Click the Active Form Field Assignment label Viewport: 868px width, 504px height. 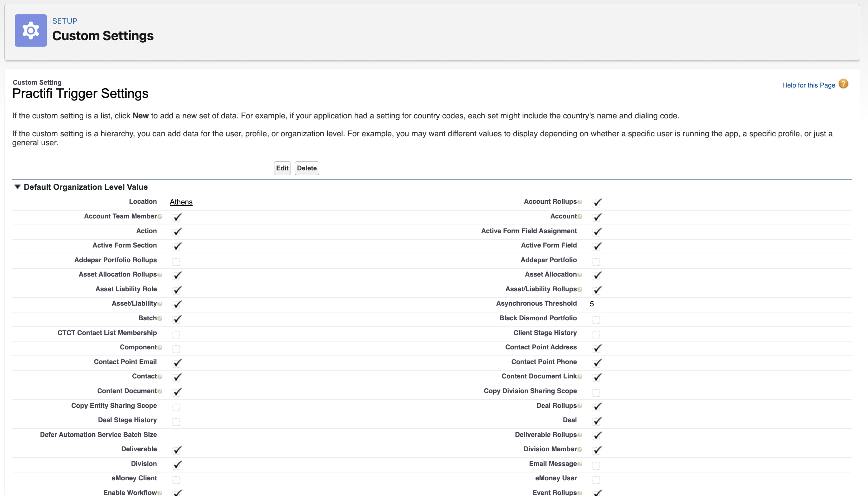click(x=529, y=231)
